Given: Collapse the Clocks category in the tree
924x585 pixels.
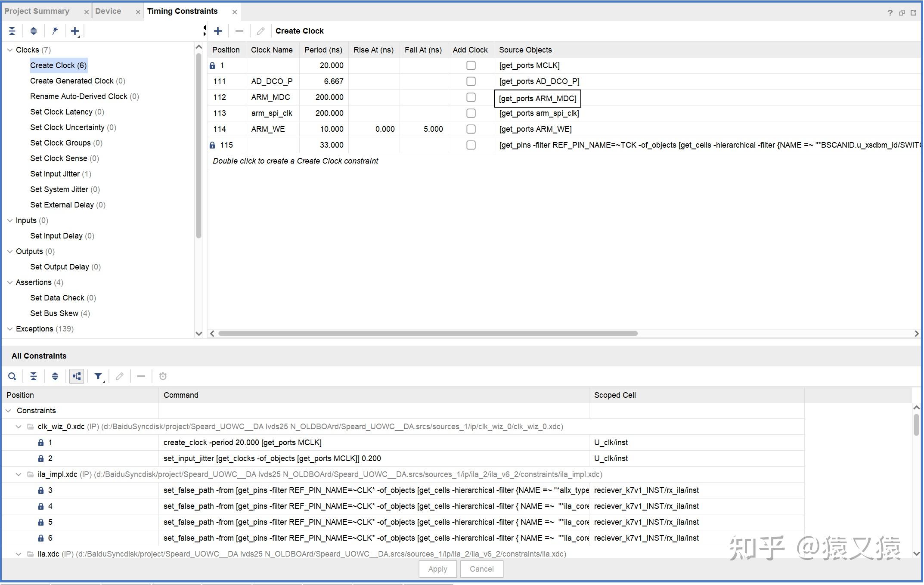Looking at the screenshot, I should 10,50.
